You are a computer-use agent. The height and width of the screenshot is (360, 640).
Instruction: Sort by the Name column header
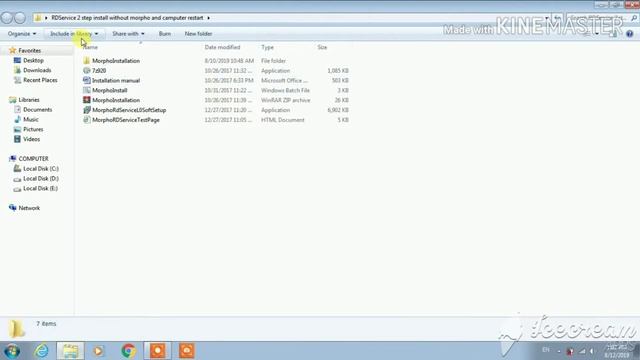coord(90,47)
